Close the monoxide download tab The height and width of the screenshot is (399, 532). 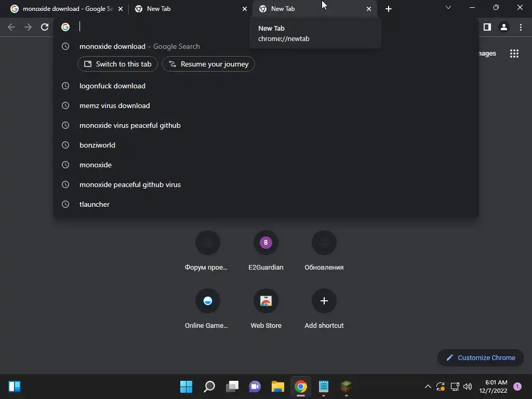121,9
